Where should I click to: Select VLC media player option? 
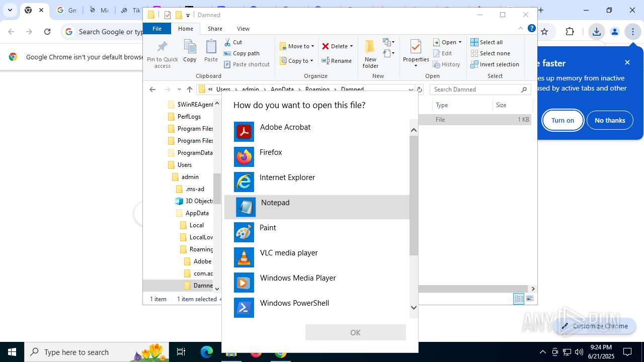pyautogui.click(x=317, y=257)
